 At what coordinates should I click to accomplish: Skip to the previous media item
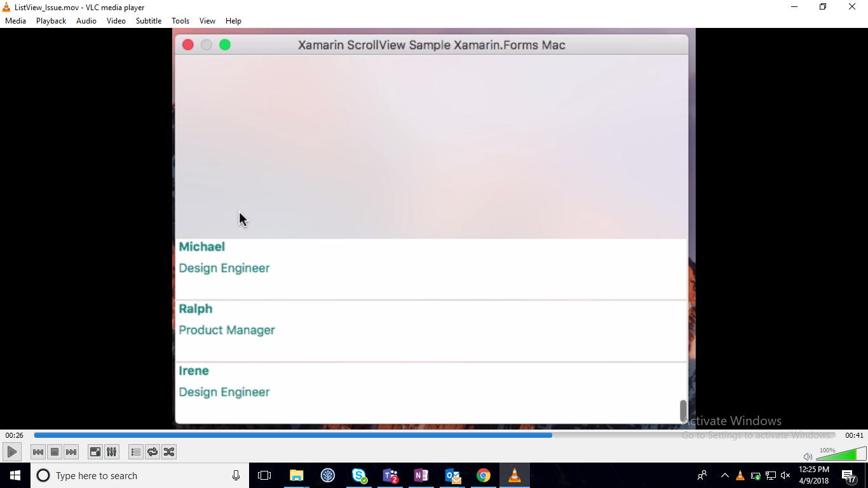click(x=38, y=452)
